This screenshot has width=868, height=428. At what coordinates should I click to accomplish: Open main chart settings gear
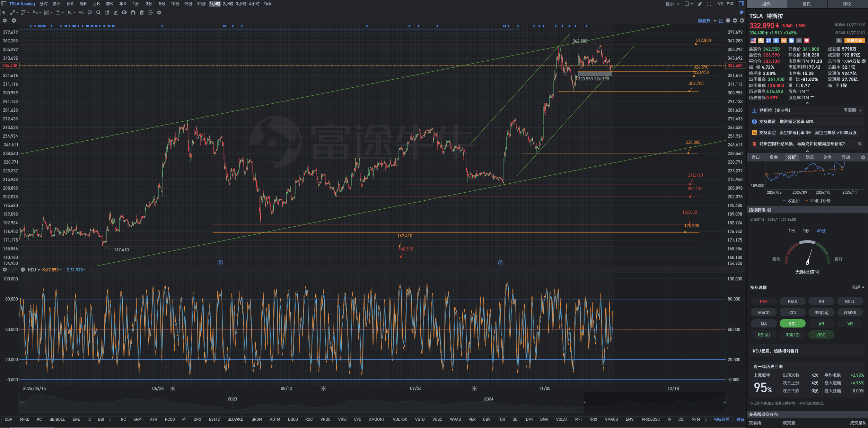pos(5,20)
